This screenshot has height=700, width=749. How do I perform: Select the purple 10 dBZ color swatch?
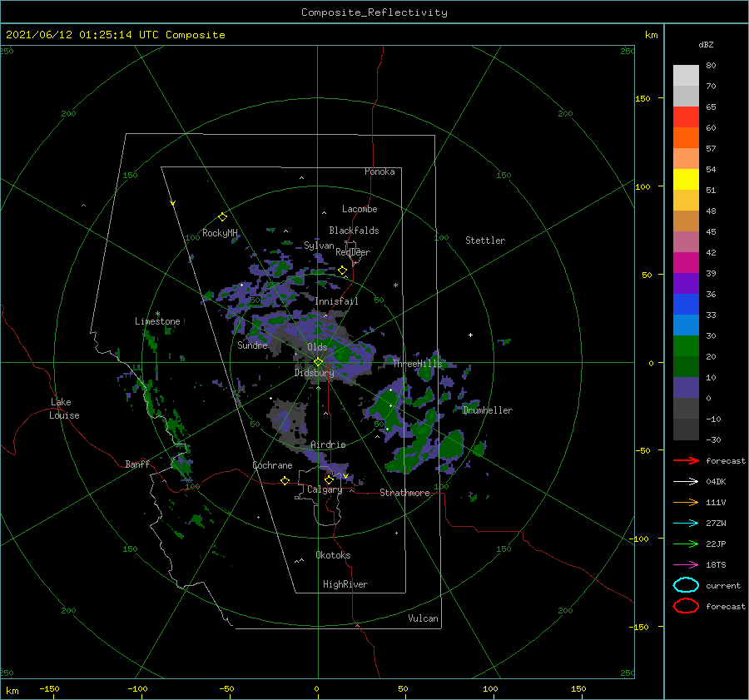tap(686, 388)
